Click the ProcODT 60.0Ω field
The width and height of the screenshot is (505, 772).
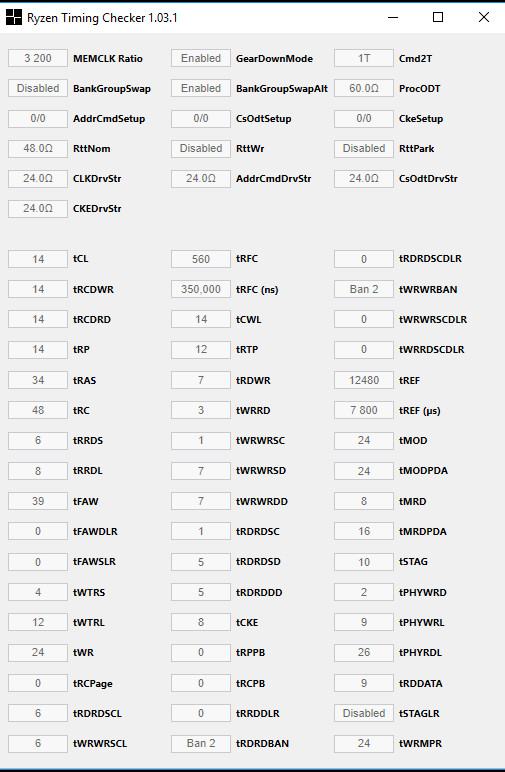[x=364, y=88]
